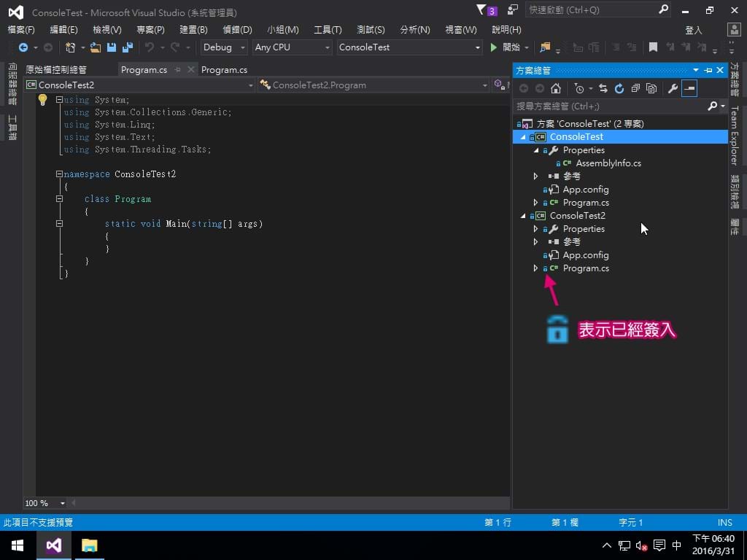Toggle the Preview Selected Items button

coord(689,88)
